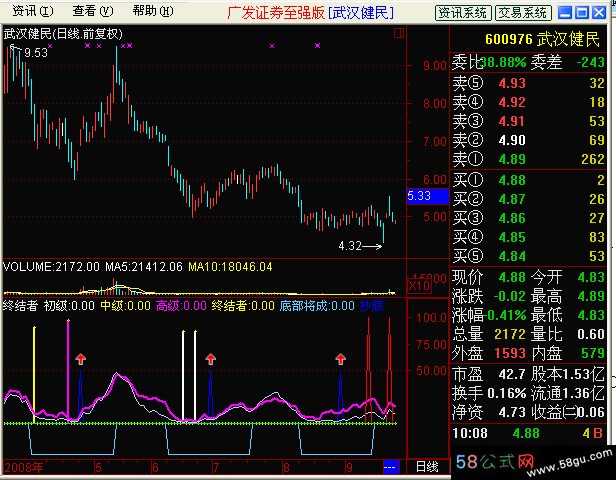Viewport: 616px width, 480px height.
Task: Open the 资讯(I) menu
Action: tap(32, 11)
